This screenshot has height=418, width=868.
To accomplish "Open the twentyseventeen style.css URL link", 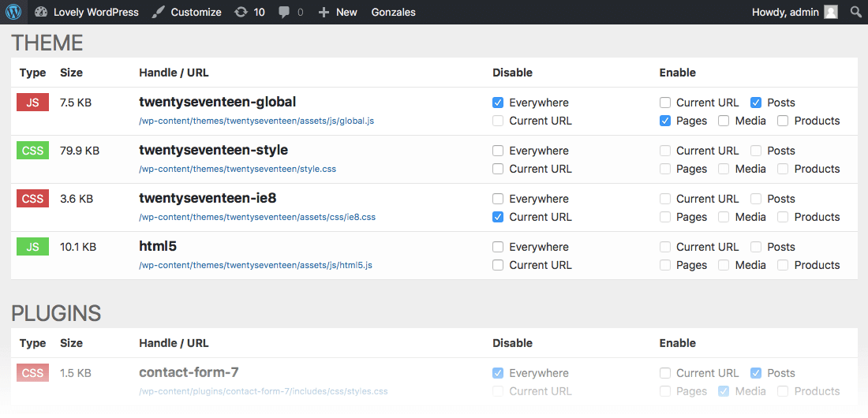I will click(x=238, y=169).
